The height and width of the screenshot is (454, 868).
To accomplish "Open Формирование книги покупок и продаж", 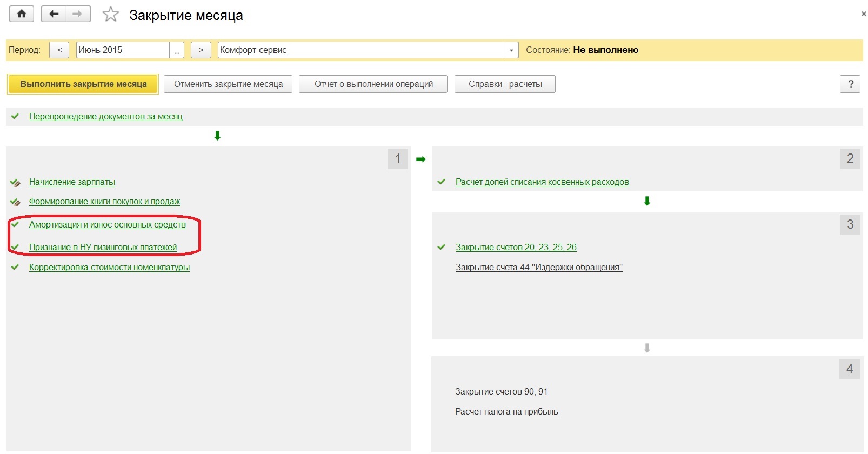I will (104, 202).
